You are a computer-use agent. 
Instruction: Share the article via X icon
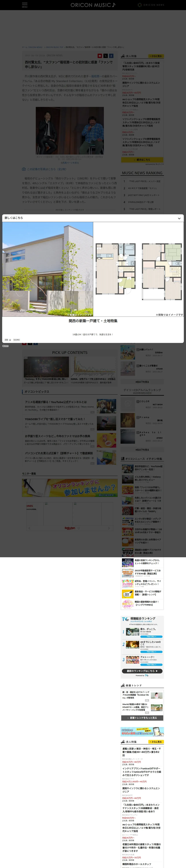(x=105, y=56)
